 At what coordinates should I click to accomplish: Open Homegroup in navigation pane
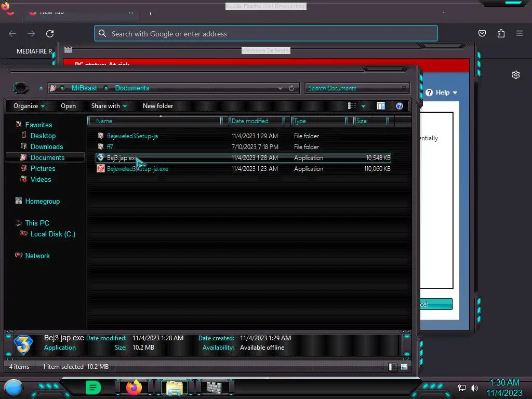click(x=43, y=201)
